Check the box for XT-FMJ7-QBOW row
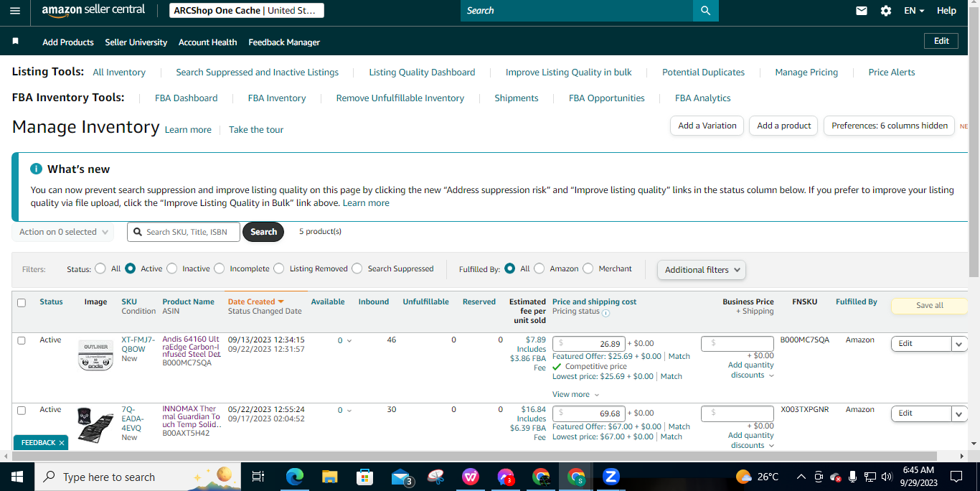 22,340
